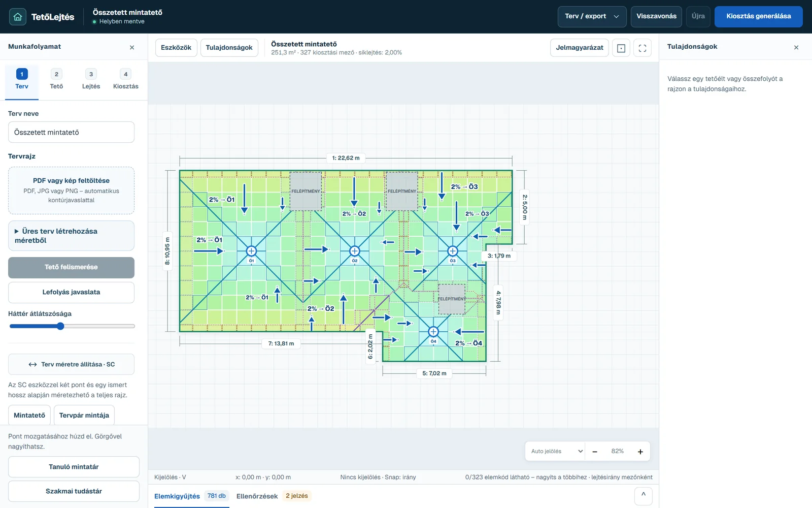The width and height of the screenshot is (812, 508).
Task: Select drain point Ö2 on the roof
Action: tap(355, 251)
